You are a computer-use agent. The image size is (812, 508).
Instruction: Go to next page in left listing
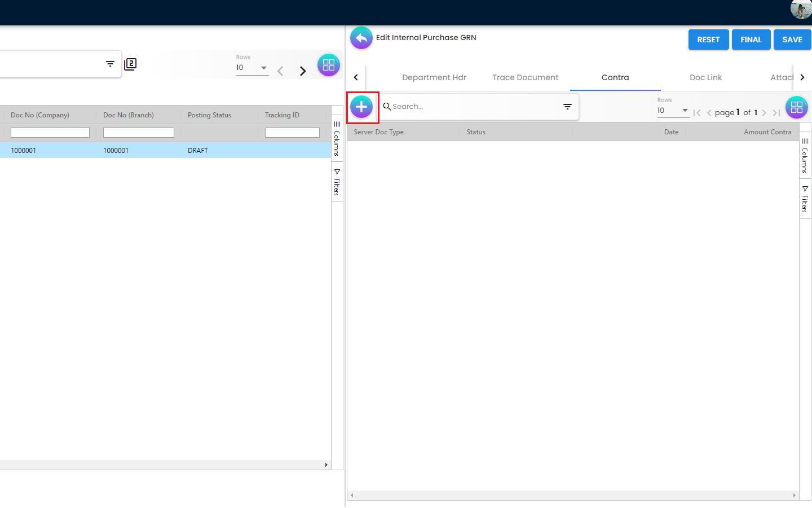pos(303,71)
